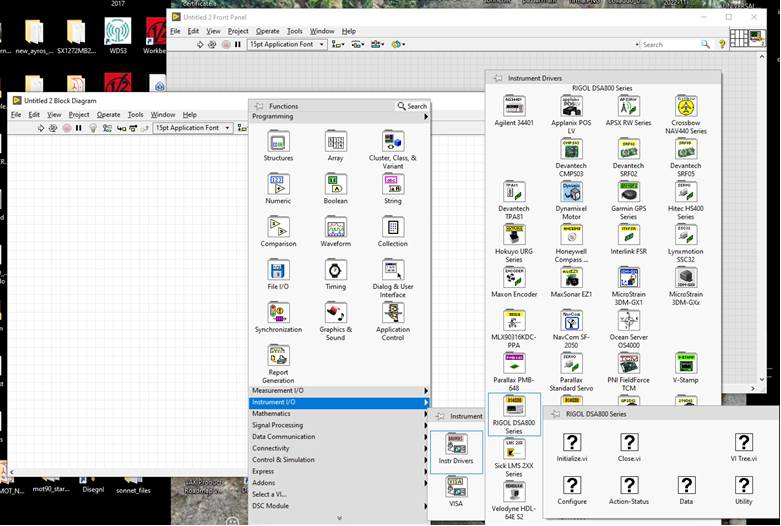Open Align Objects dropdown in Front Panel
Image resolution: width=781 pixels, height=526 pixels.
(x=338, y=44)
